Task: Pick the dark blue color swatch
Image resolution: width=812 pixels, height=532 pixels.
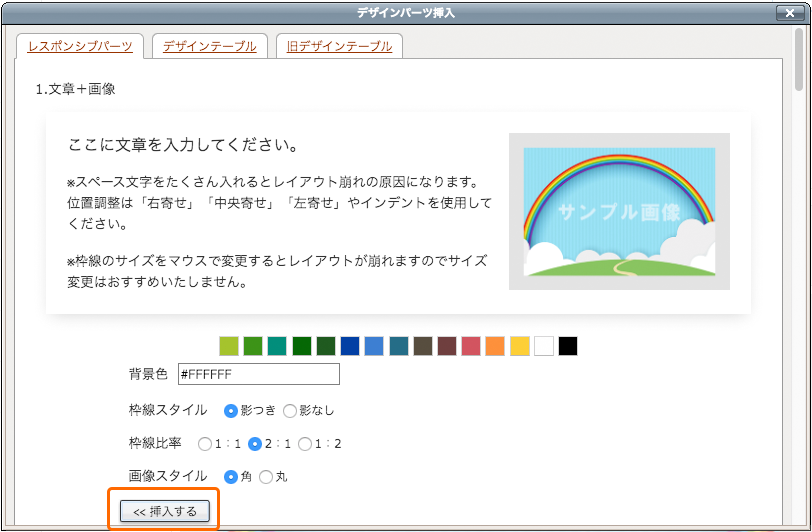Action: pyautogui.click(x=350, y=346)
